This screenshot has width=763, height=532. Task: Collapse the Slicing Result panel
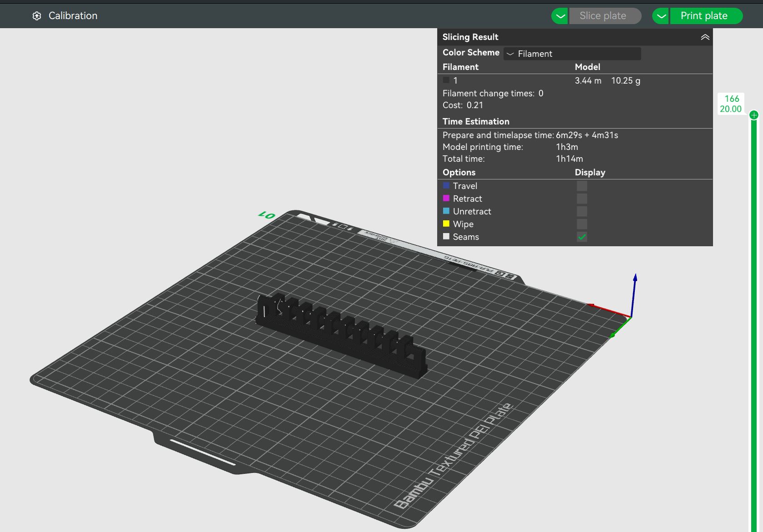coord(705,37)
